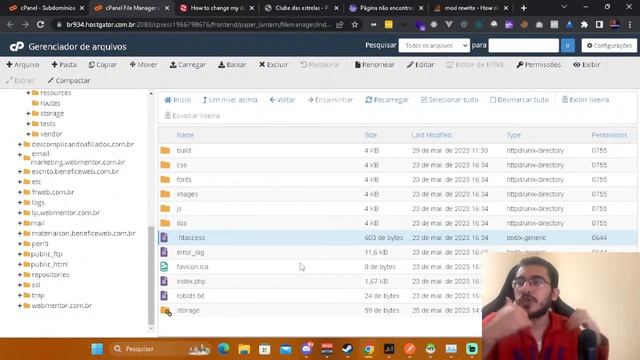This screenshot has height=360, width=640.
Task: Select the fonts folder icon
Action: click(165, 179)
